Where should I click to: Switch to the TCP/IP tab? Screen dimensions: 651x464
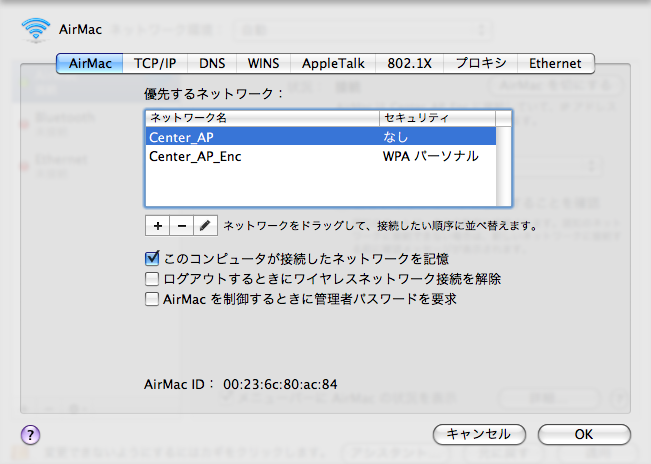(x=155, y=63)
